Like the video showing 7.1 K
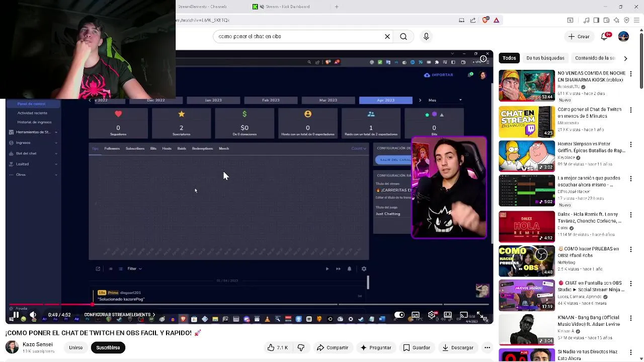This screenshot has width=644, height=362. (278, 347)
